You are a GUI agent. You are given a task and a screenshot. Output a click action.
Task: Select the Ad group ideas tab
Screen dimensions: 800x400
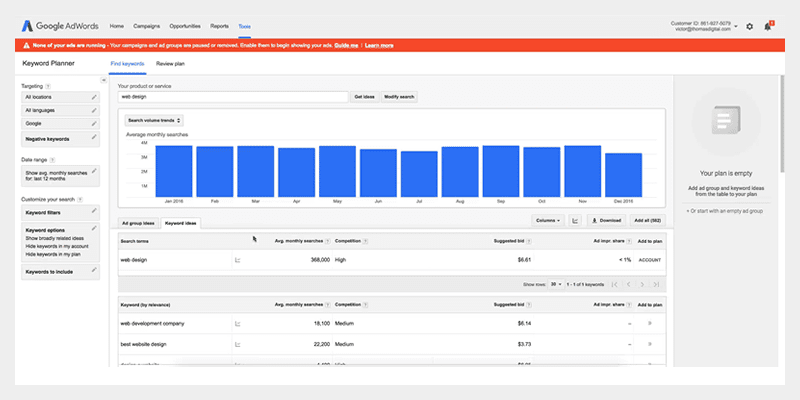click(137, 222)
